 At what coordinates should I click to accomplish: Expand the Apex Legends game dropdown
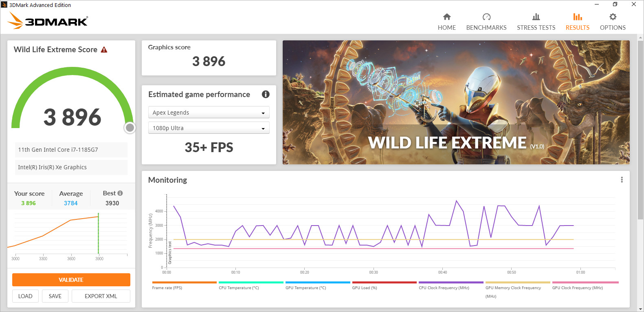pos(209,113)
